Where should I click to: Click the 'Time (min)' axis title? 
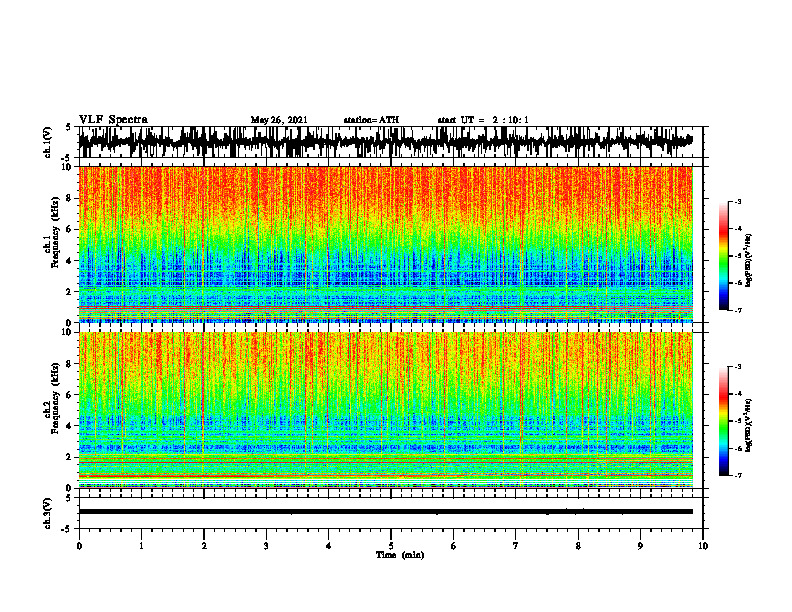pyautogui.click(x=400, y=555)
